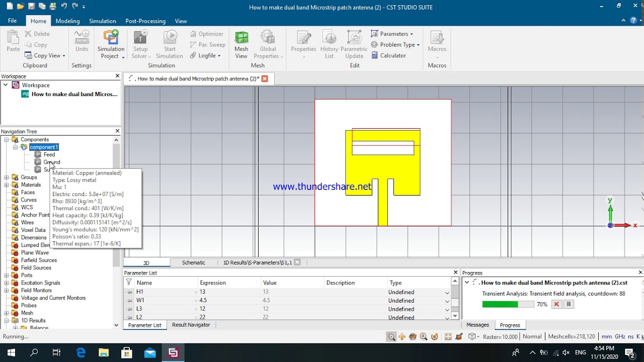Screen dimensions: 644x362
Task: Switch to the Result Navigator tab
Action: pyautogui.click(x=191, y=325)
